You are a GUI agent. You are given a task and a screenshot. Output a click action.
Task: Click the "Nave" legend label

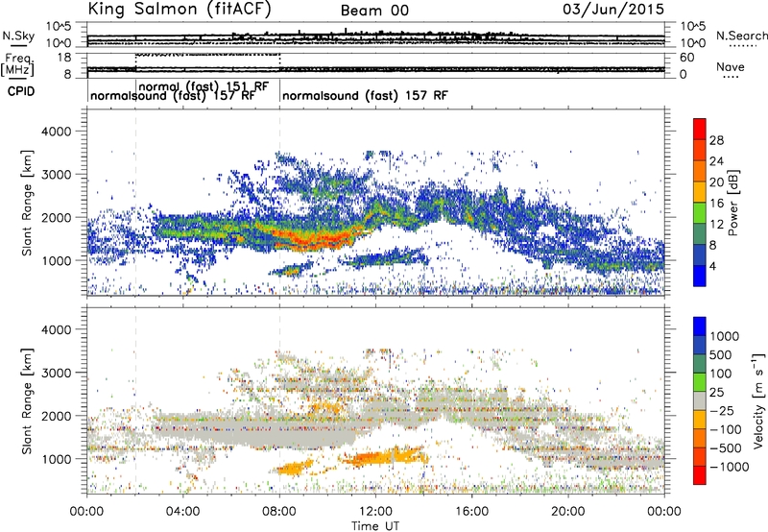(x=731, y=67)
